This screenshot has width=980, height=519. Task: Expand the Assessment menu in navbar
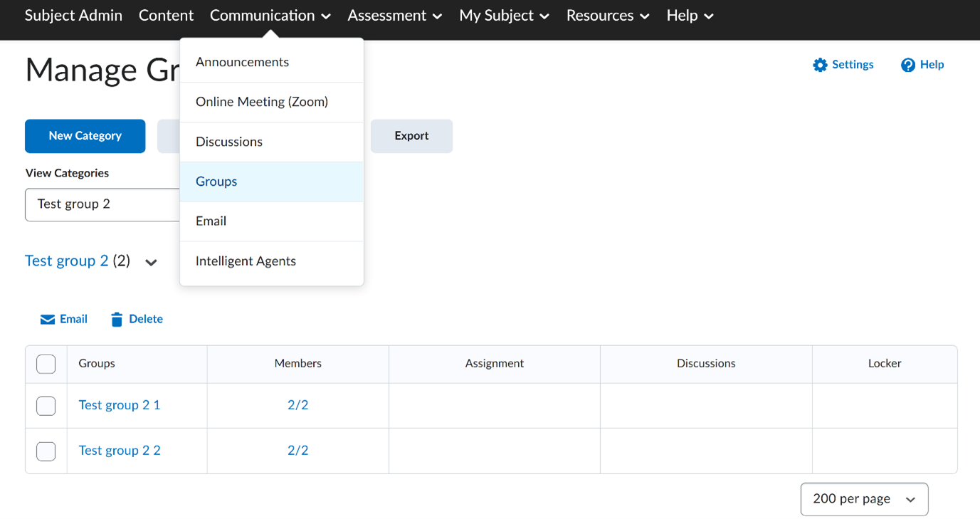(x=394, y=16)
